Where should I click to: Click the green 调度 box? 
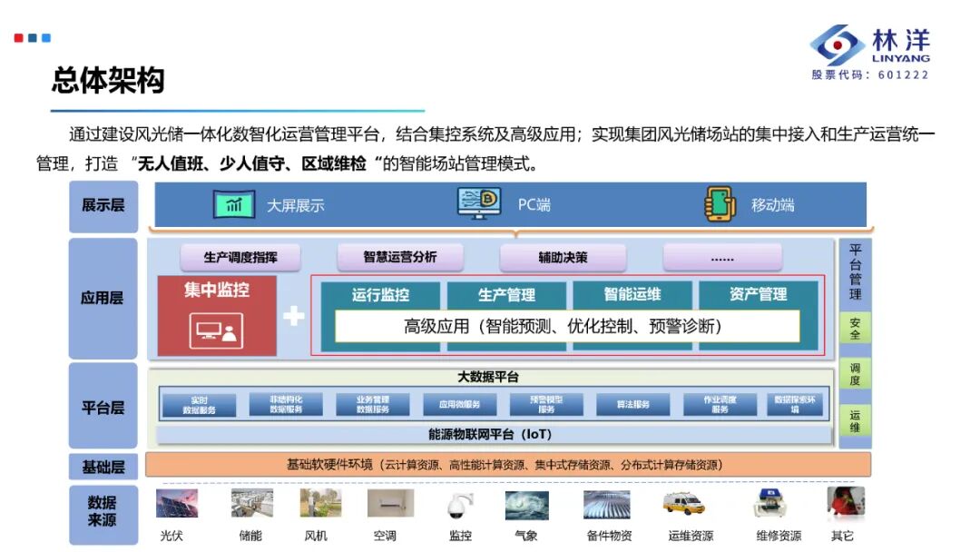(x=856, y=374)
